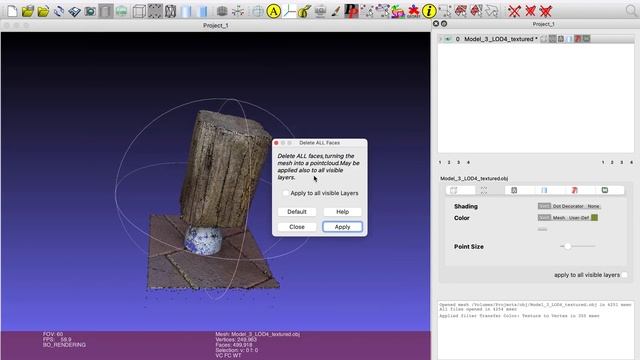Open the colorful quality mapper icon

coord(398,11)
